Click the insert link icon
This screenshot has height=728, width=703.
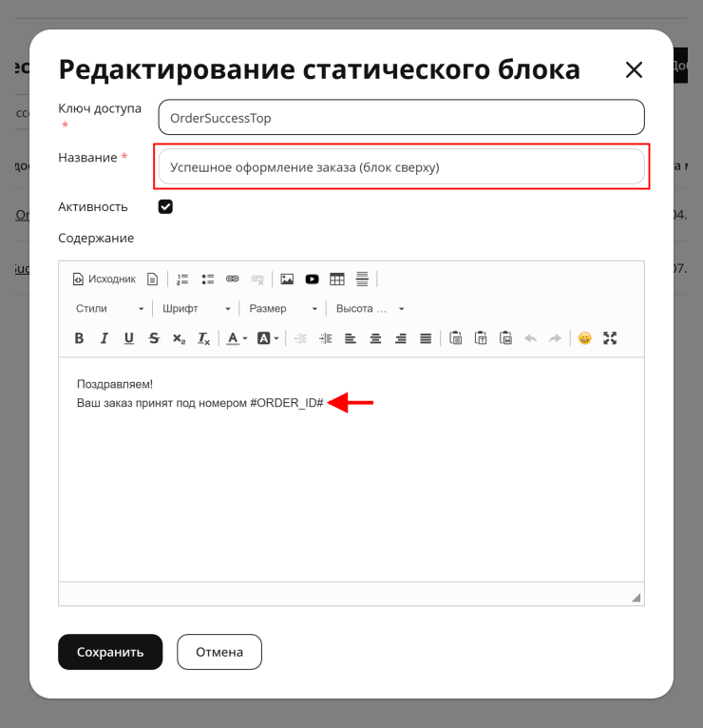coord(233,279)
